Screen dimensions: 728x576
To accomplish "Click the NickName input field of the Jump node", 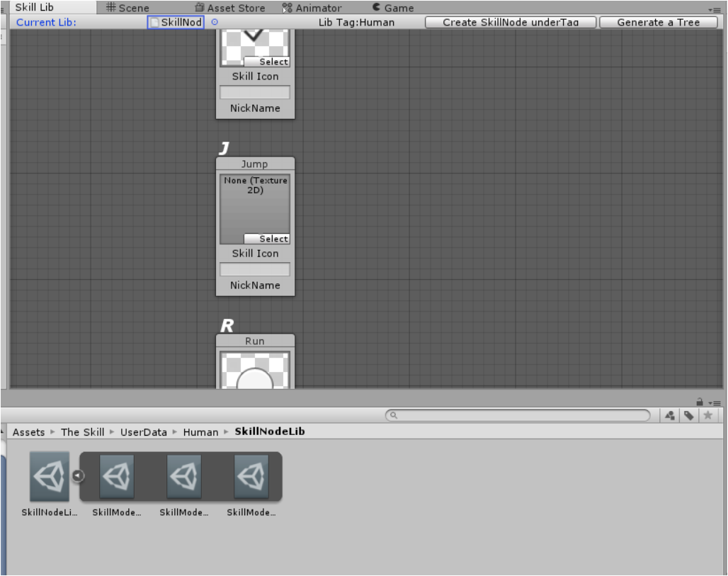I will point(255,269).
